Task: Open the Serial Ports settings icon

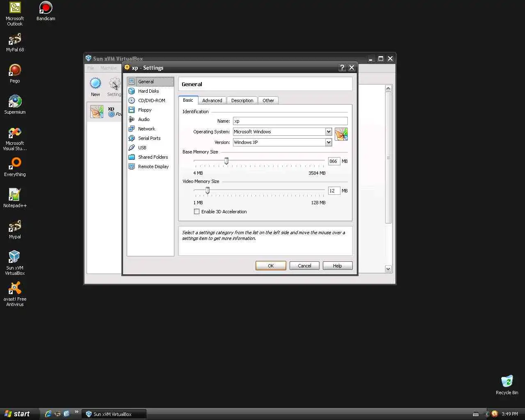Action: (132, 138)
